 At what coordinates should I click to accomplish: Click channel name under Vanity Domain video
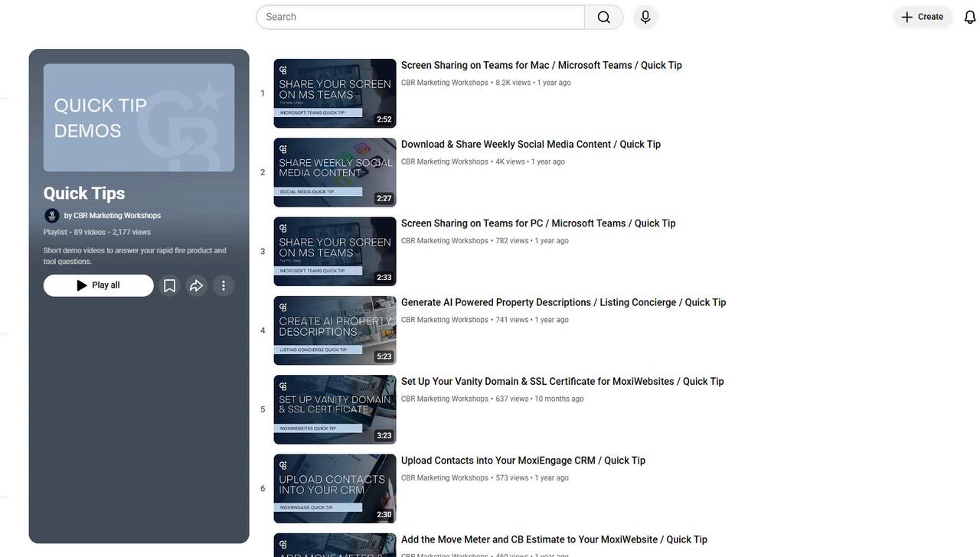(x=445, y=399)
